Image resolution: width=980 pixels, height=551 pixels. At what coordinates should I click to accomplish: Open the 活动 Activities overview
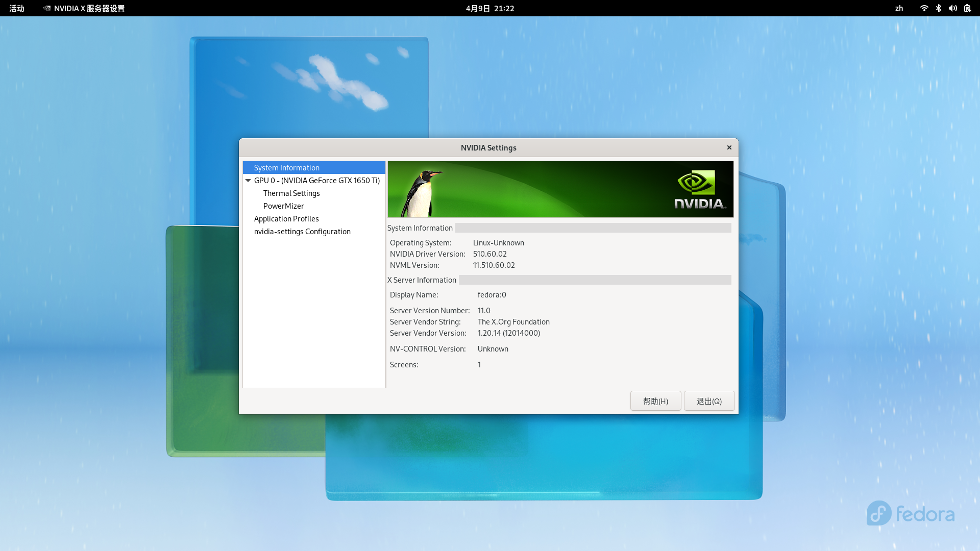point(17,8)
